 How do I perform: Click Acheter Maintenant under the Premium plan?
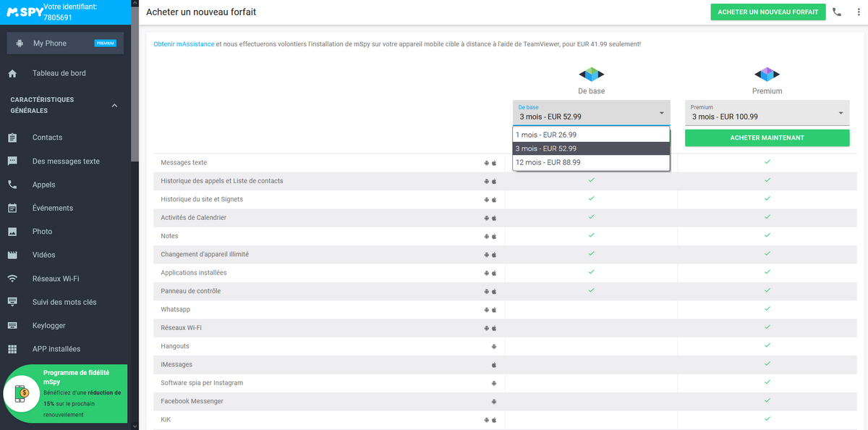pyautogui.click(x=767, y=138)
